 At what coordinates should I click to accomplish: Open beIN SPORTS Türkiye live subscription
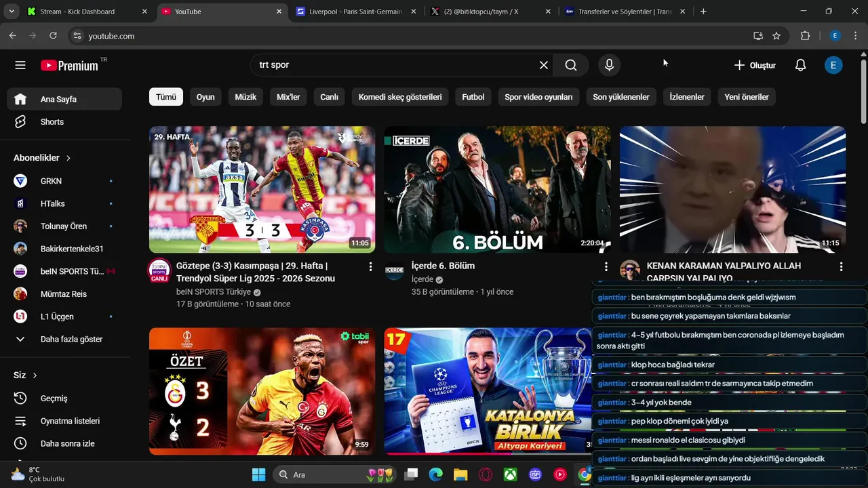pyautogui.click(x=65, y=271)
